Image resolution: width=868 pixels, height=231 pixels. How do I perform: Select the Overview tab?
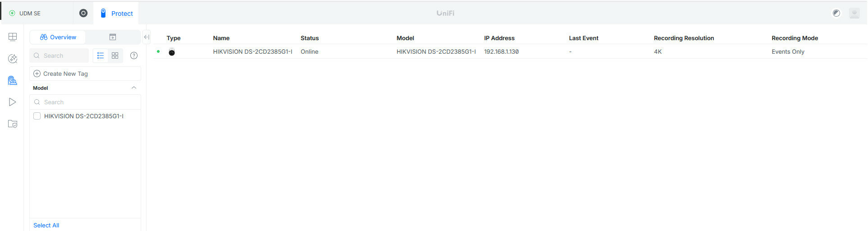(x=58, y=37)
